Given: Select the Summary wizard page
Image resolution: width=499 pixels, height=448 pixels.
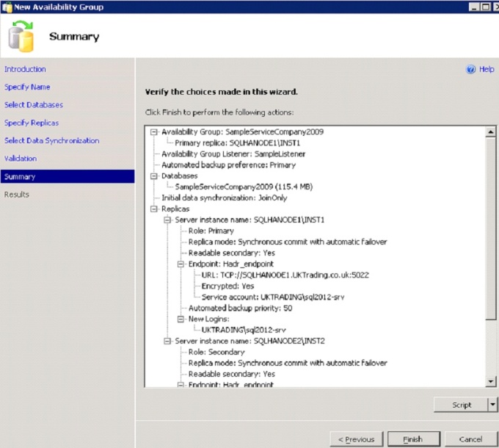Looking at the screenshot, I should click(68, 176).
